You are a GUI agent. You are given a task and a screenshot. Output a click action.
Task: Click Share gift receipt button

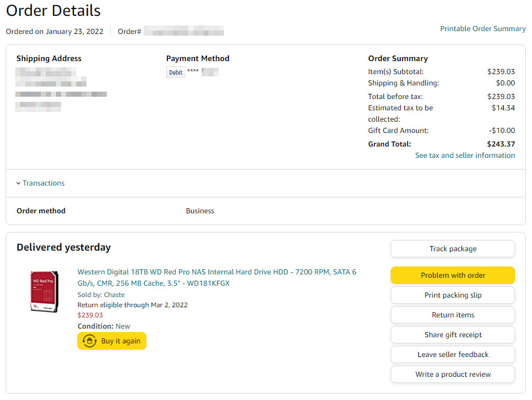pos(453,335)
